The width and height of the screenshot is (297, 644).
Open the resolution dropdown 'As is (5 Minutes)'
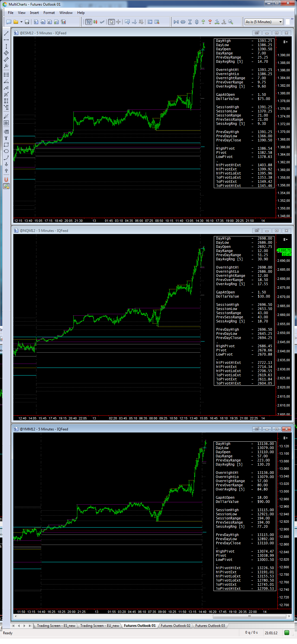tap(264, 22)
